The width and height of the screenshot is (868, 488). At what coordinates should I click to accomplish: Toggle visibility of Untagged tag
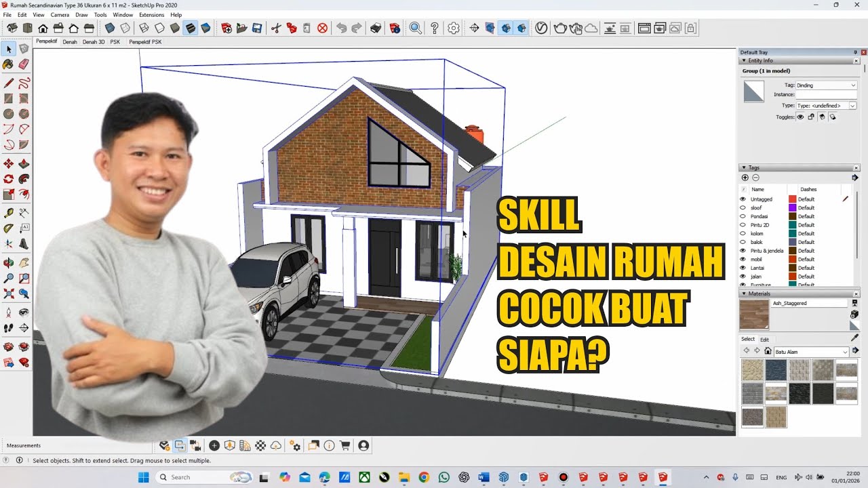743,199
